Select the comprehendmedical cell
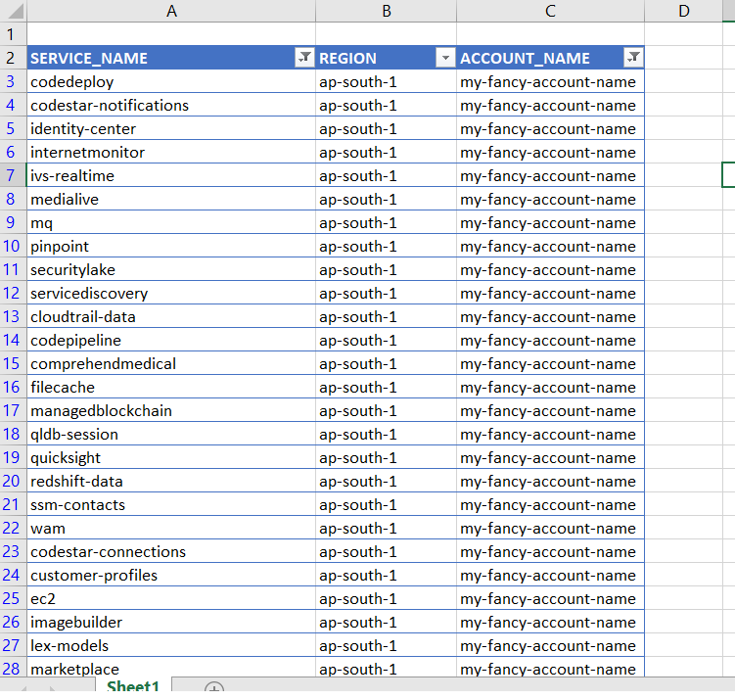Image resolution: width=735 pixels, height=700 pixels. point(171,363)
